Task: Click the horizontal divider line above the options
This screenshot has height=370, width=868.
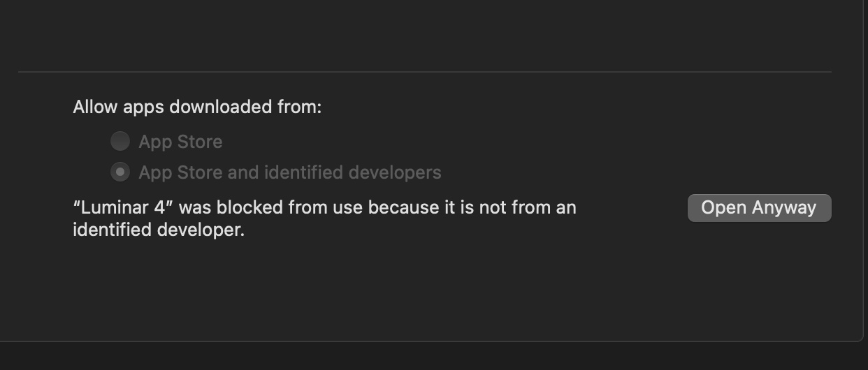Action: coord(424,71)
